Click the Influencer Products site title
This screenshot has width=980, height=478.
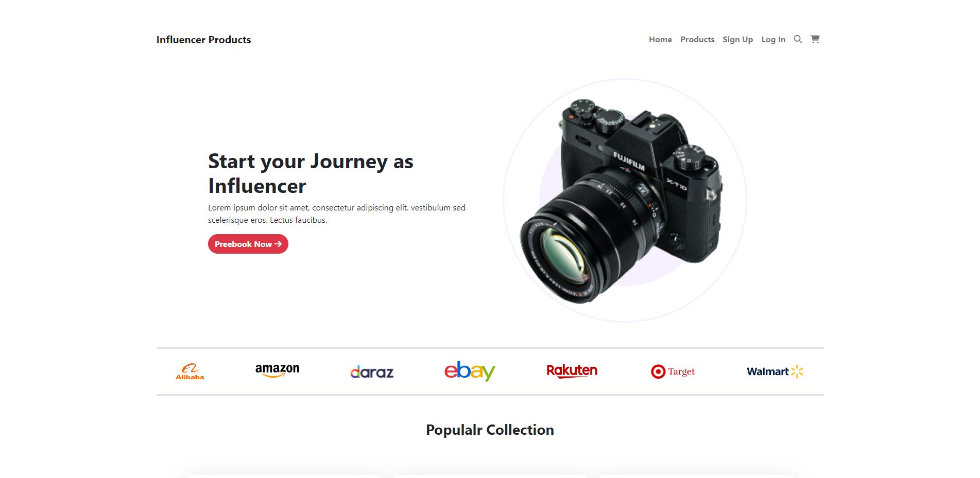pos(204,40)
